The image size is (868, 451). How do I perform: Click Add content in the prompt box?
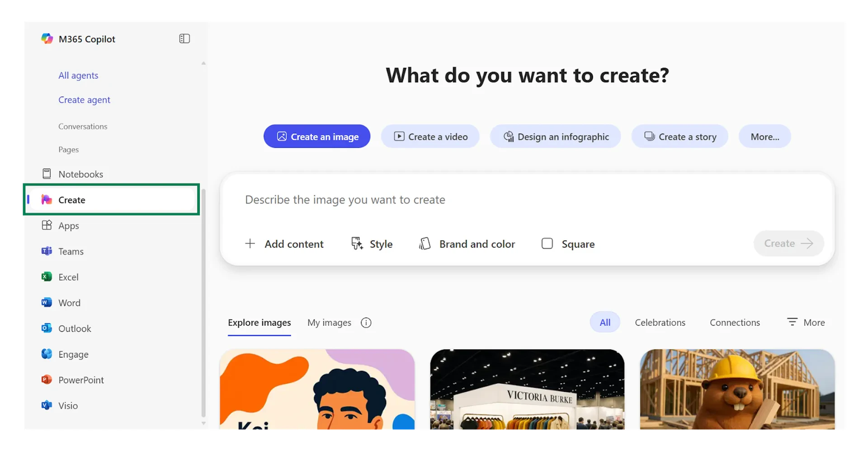pos(294,243)
